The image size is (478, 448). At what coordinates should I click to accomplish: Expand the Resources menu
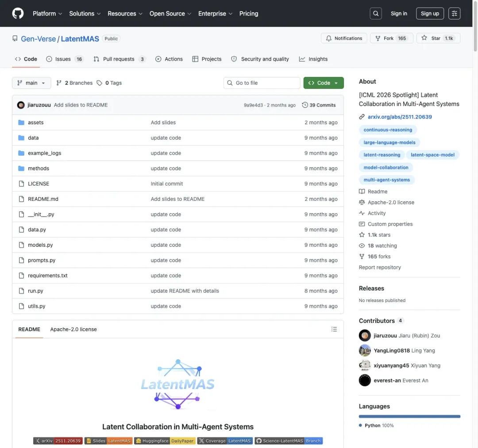click(125, 13)
